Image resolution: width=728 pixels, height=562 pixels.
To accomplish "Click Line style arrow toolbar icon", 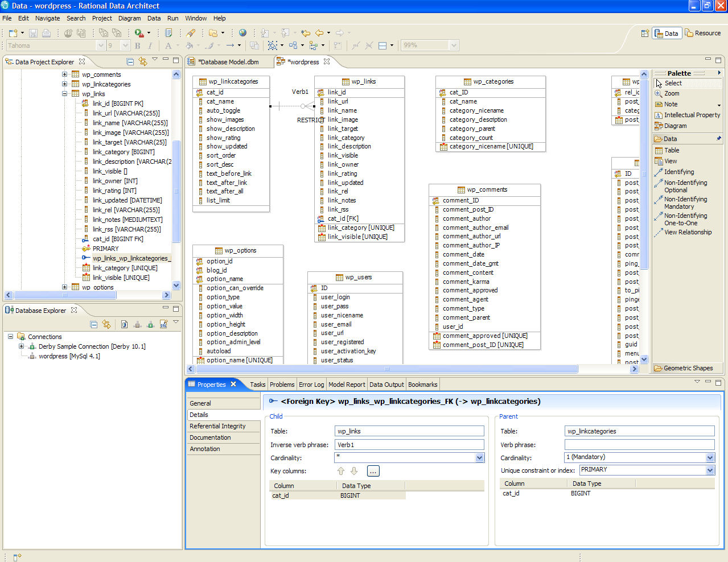I will tap(230, 46).
